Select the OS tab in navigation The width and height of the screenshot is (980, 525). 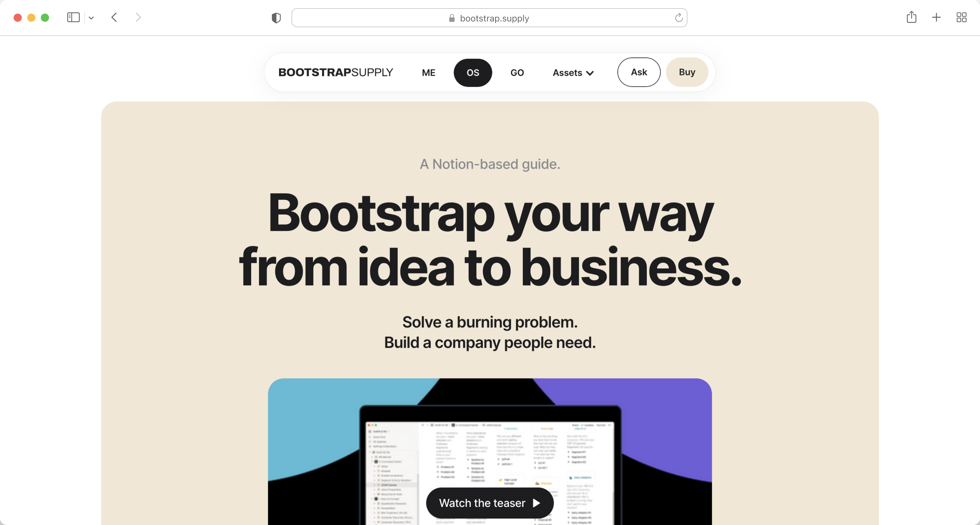[473, 72]
